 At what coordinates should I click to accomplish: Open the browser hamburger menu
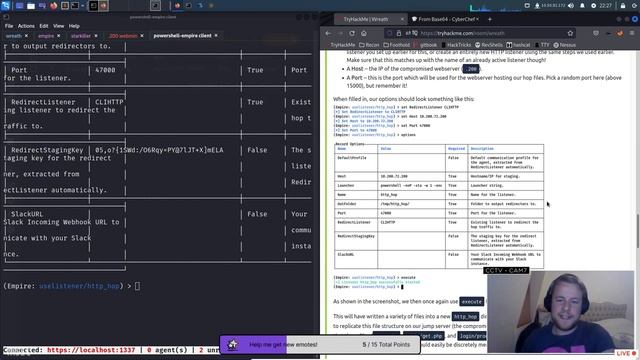tap(632, 33)
